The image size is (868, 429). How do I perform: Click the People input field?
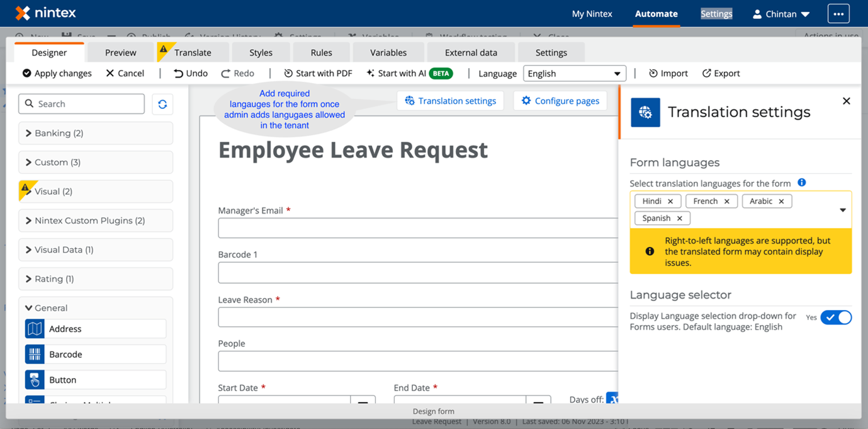point(418,361)
